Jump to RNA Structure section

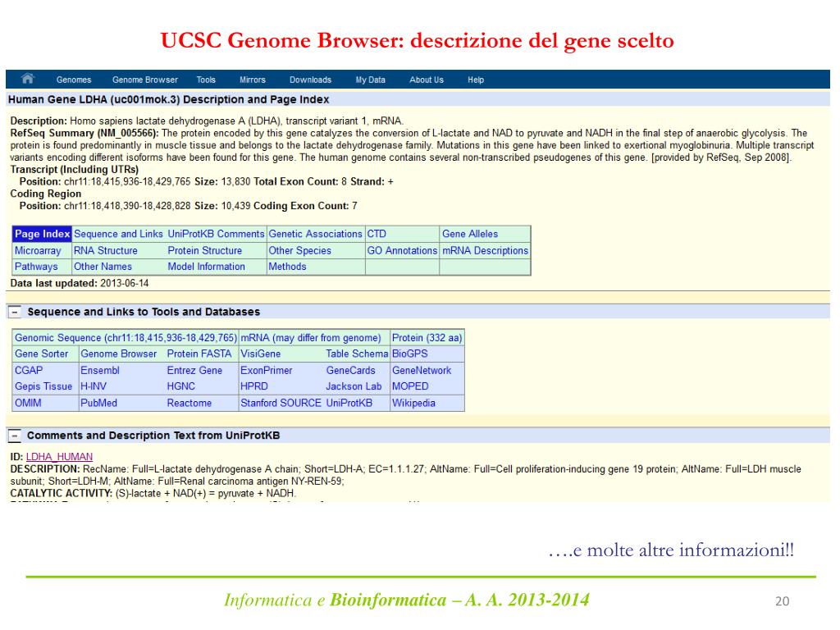click(x=106, y=251)
